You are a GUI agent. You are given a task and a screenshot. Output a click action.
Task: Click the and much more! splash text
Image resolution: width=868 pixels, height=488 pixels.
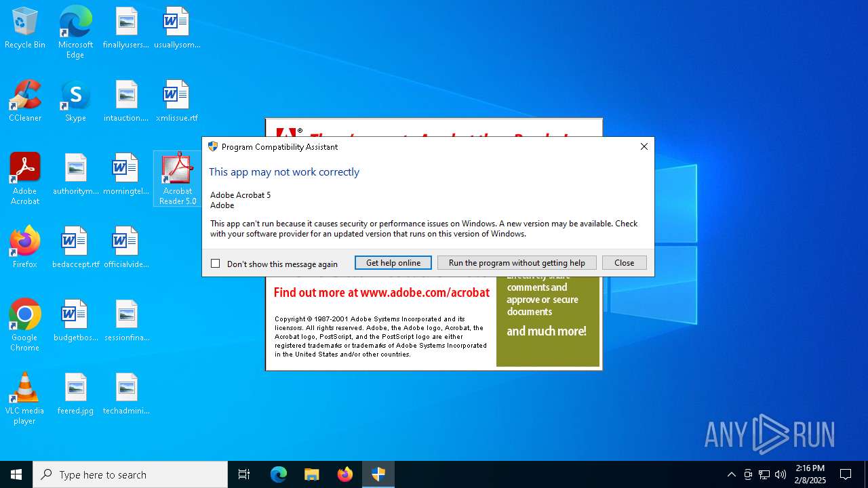pyautogui.click(x=547, y=331)
